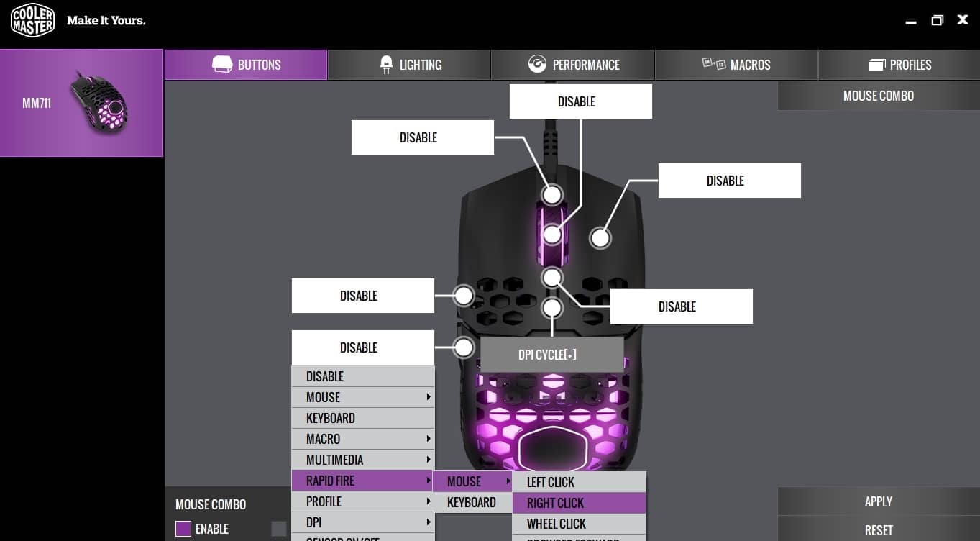Viewport: 980px width, 541px height.
Task: Click the LED bulb icon for Lighting
Action: click(x=386, y=64)
